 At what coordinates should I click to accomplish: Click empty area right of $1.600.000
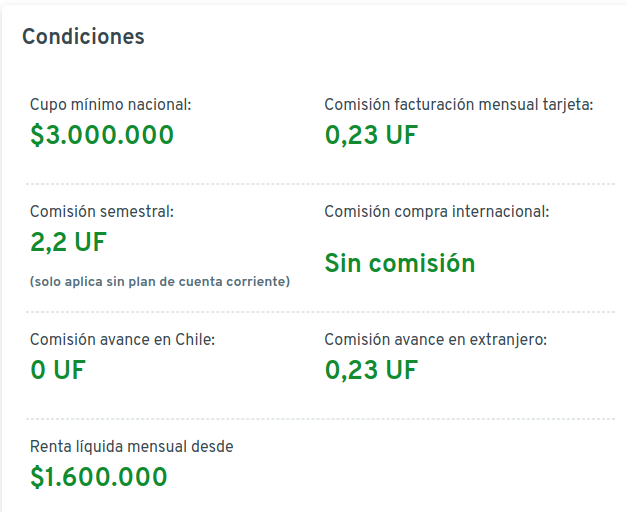420,477
